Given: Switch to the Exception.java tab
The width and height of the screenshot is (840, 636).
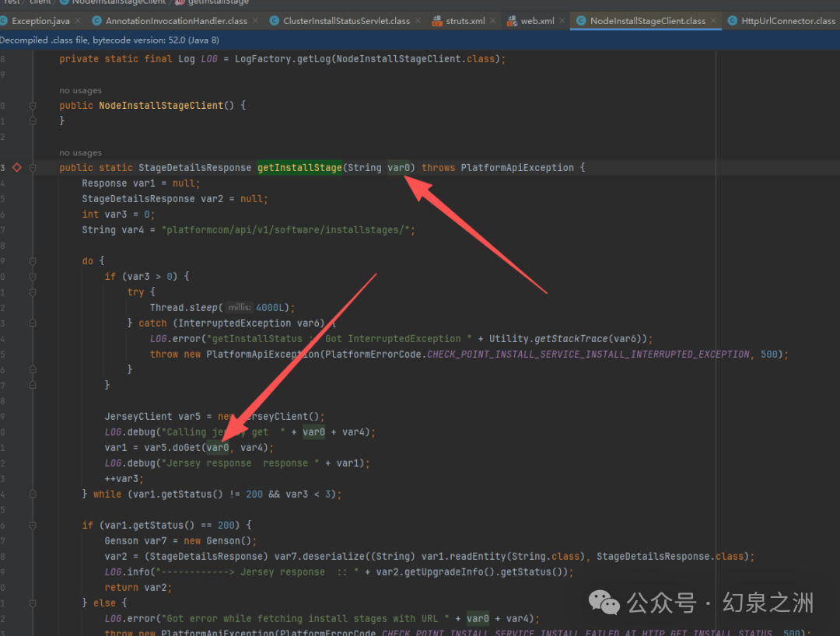Looking at the screenshot, I should tap(40, 21).
